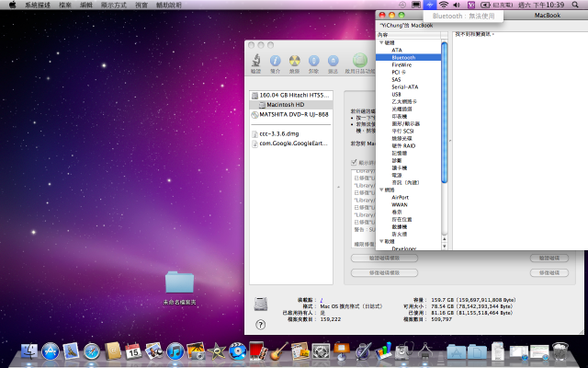Screen dimensions: 588x368
Task: Select the ccc-3.3.6.dmg disk image
Action: (291, 133)
